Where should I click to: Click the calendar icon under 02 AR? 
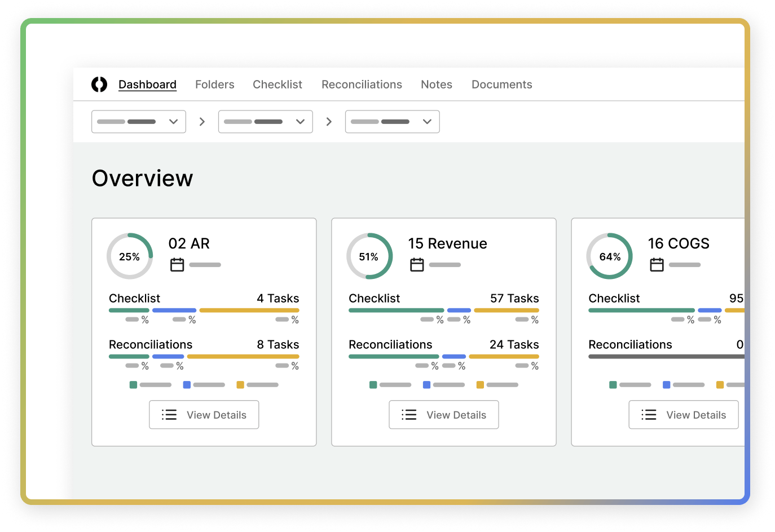coord(177,264)
